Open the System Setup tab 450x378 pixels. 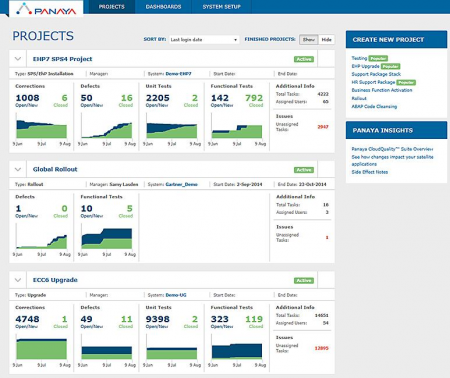click(222, 7)
